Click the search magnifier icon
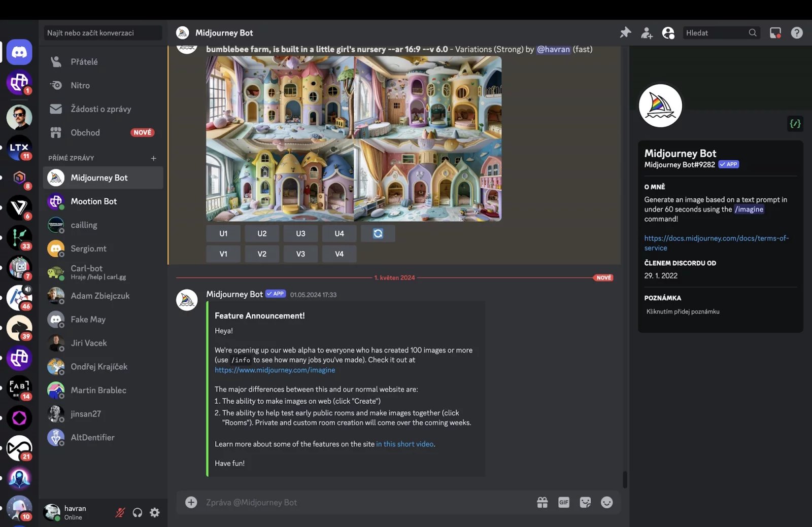Screen dimensions: 812x527 752,33
